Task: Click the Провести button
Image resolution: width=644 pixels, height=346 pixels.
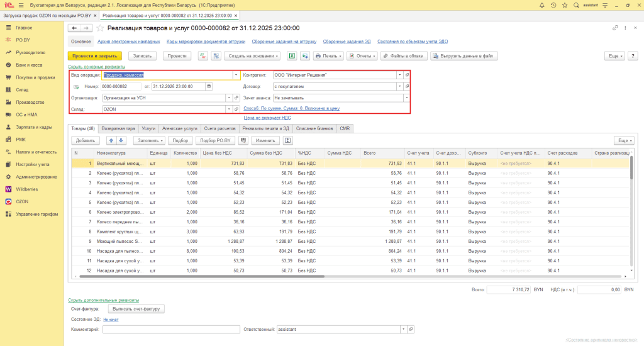Action: point(177,56)
